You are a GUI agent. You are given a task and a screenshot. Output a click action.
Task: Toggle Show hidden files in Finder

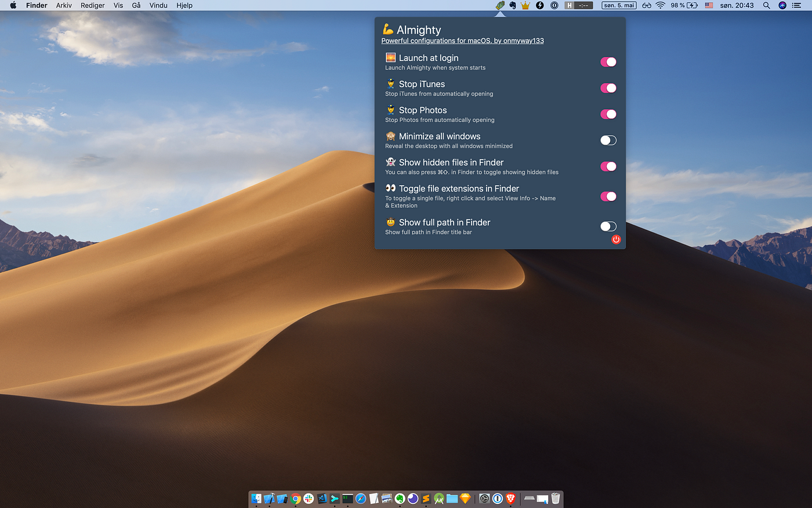point(608,166)
